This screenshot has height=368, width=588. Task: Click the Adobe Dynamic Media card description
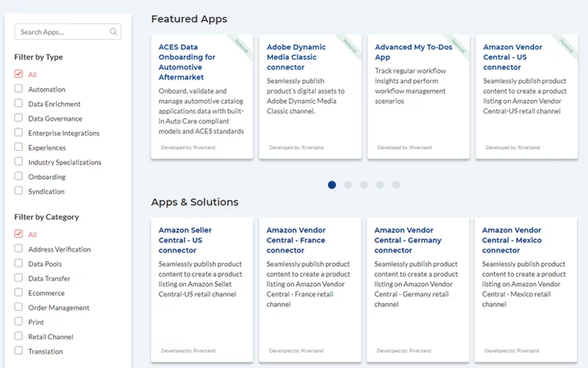coord(305,96)
